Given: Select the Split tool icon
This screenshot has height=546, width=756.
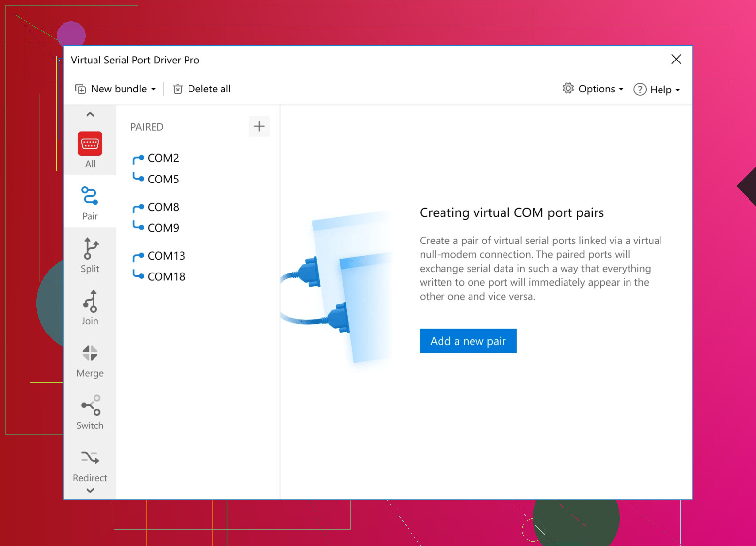Looking at the screenshot, I should click(x=91, y=248).
